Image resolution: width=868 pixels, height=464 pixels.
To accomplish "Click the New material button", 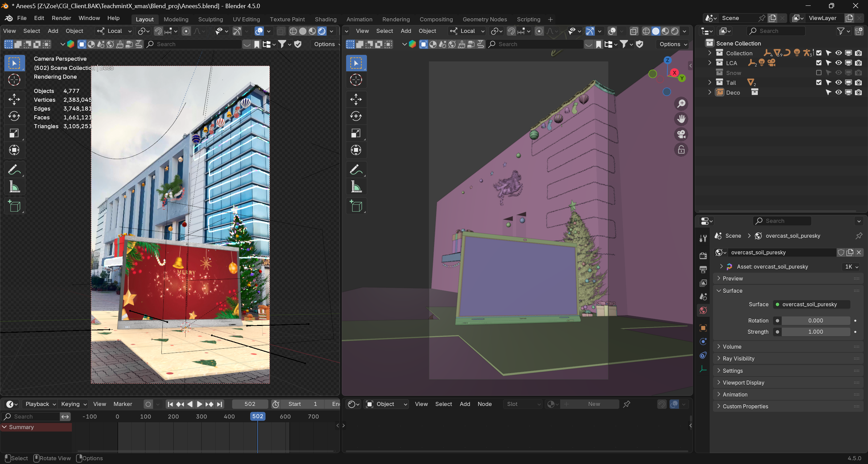I will [x=594, y=404].
